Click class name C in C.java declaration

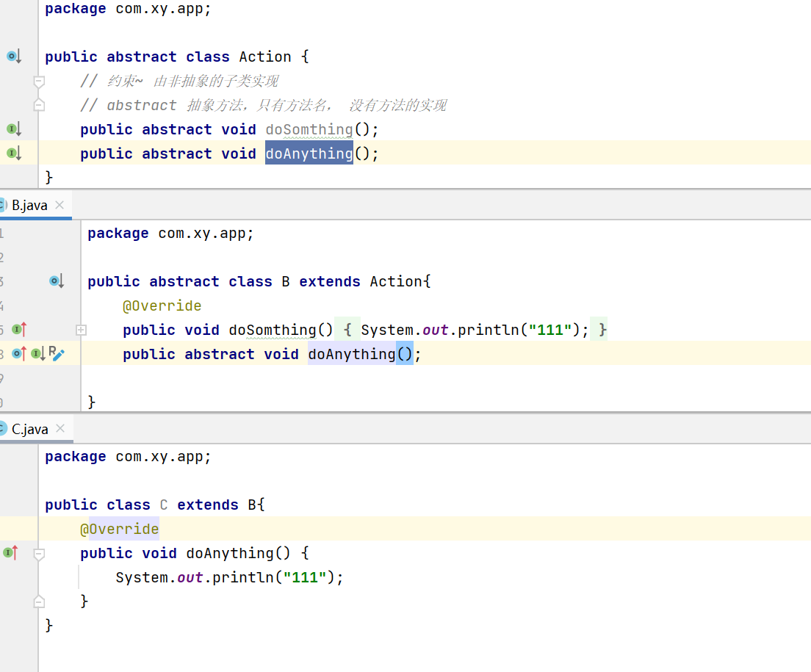coord(163,505)
